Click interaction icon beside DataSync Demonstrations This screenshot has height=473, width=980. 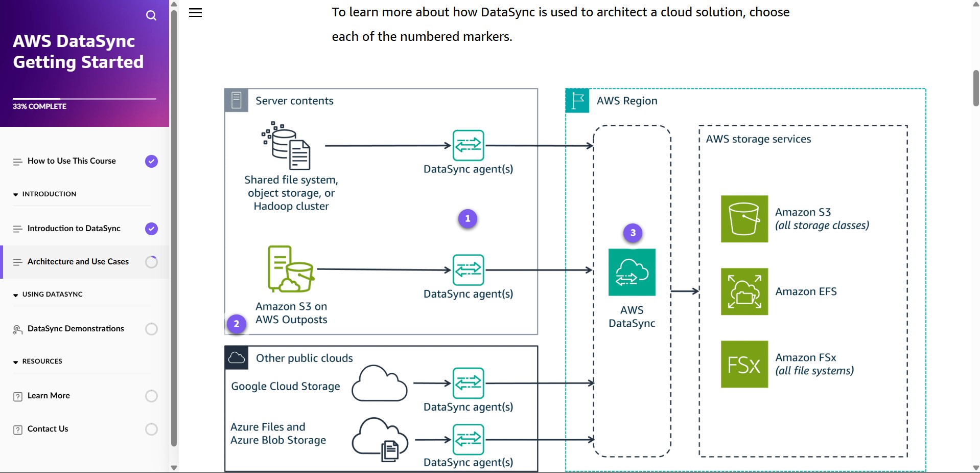[17, 330]
